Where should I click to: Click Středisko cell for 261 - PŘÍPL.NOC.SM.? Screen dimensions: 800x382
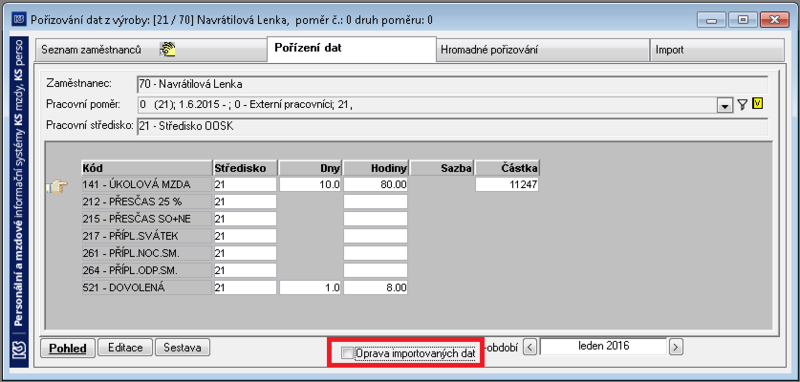[245, 253]
